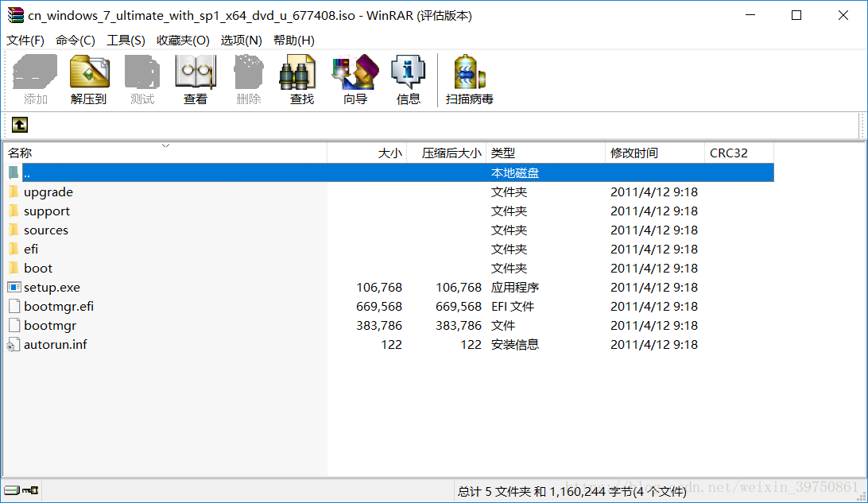The height and width of the screenshot is (503, 868).
Task: Select the upgrade folder icon
Action: pos(14,192)
